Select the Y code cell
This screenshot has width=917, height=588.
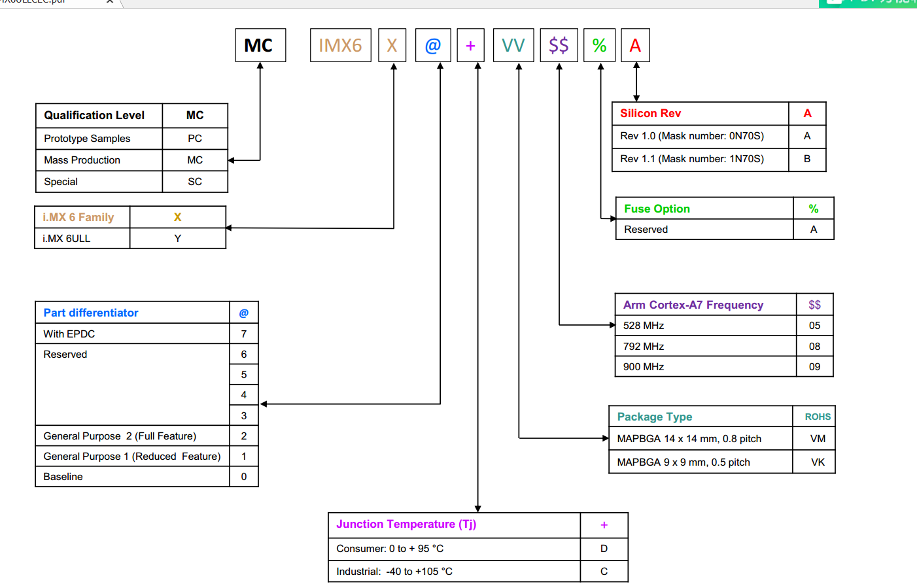[x=178, y=239]
